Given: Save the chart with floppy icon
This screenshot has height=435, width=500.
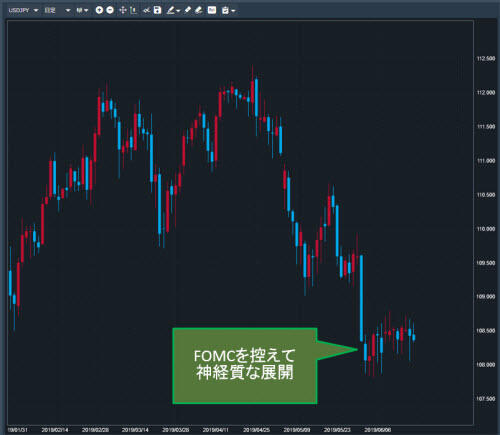Looking at the screenshot, I should click(x=157, y=10).
